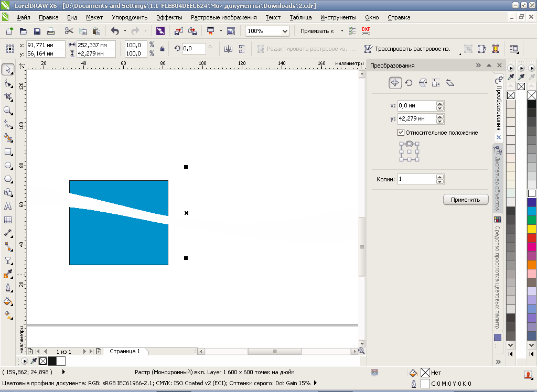Pick the red swatch in palette
The width and height of the screenshot is (537, 392).
[532, 238]
